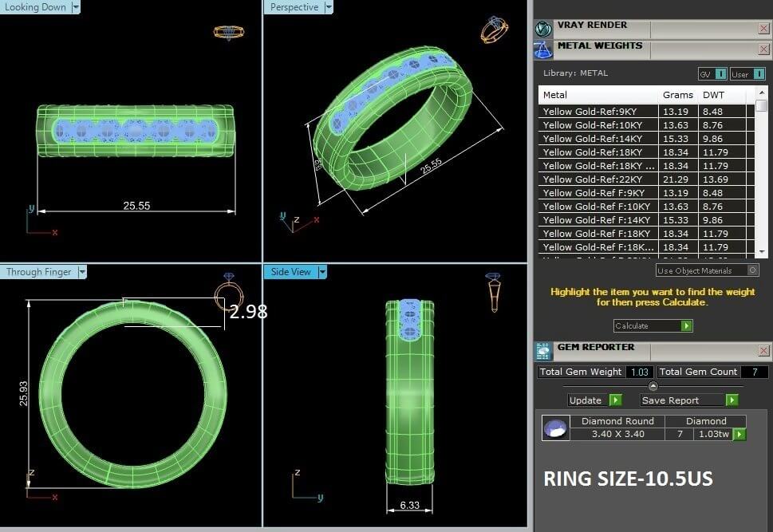Click the ring icon in Looking Down viewport
Image resolution: width=773 pixels, height=532 pixels.
coord(228,33)
